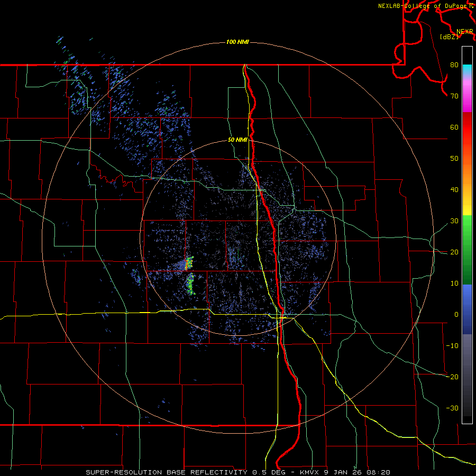The height and width of the screenshot is (476, 476).
Task: Pick the cyan top segment of the color bar
Action: pyautogui.click(x=467, y=68)
